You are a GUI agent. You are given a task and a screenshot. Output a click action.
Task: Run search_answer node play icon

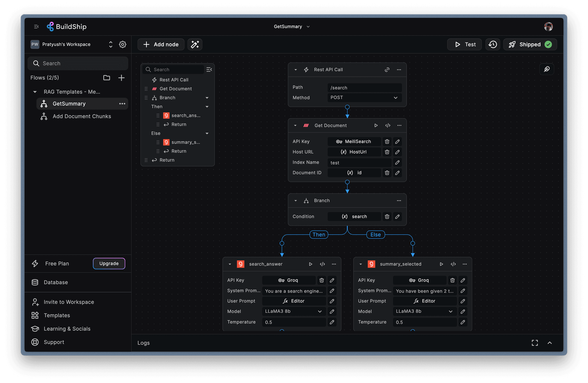[x=310, y=264]
